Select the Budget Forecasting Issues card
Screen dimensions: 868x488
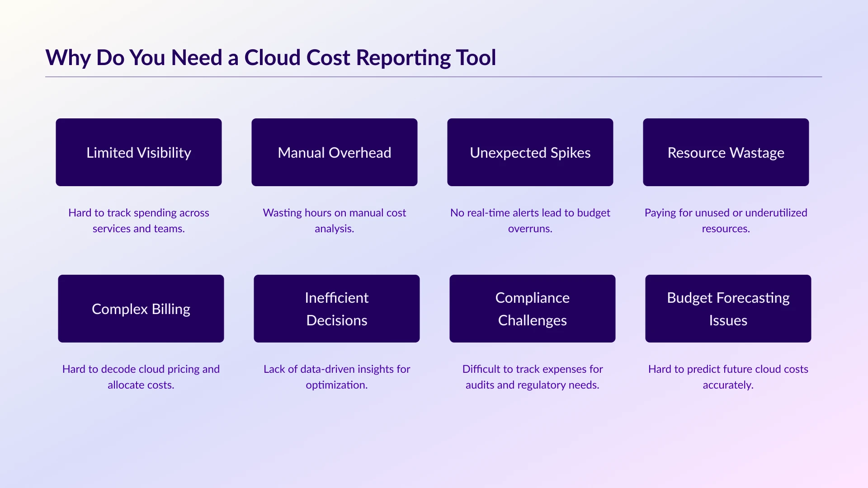[x=728, y=309]
